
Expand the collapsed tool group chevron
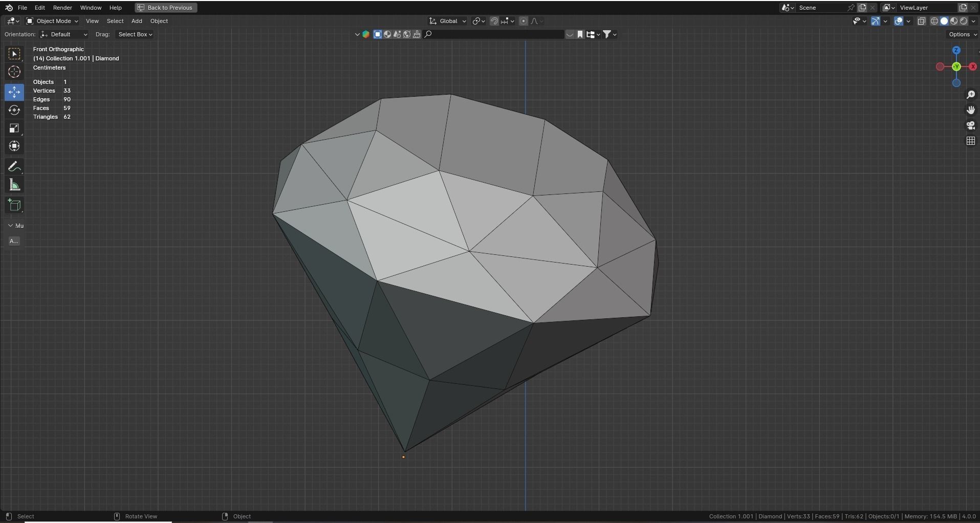10,225
